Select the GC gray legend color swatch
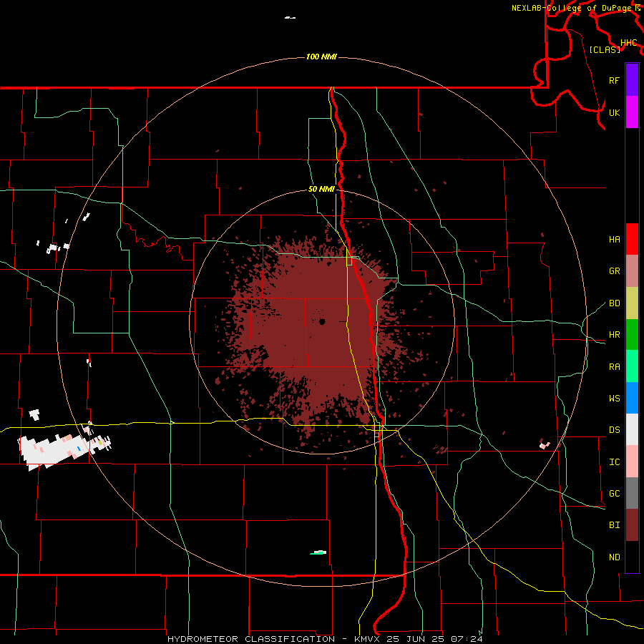Viewport: 644px width, 644px height. pyautogui.click(x=632, y=493)
